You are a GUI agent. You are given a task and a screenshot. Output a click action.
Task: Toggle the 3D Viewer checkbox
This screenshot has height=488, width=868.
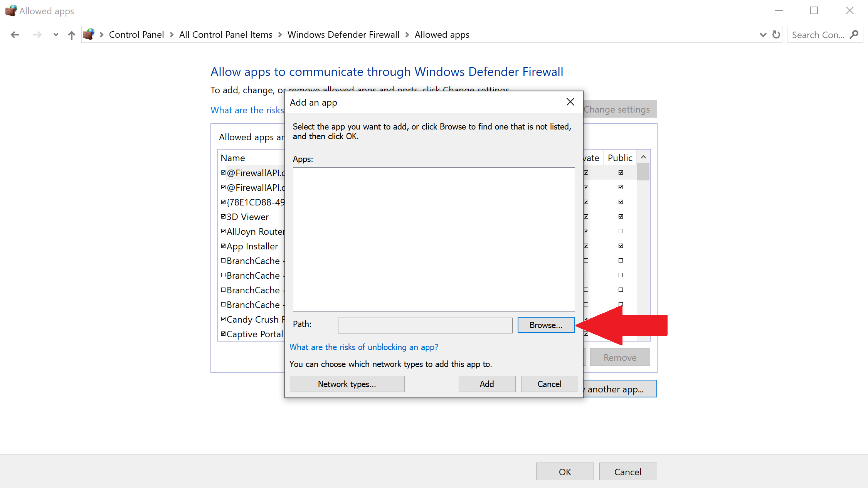click(x=223, y=217)
